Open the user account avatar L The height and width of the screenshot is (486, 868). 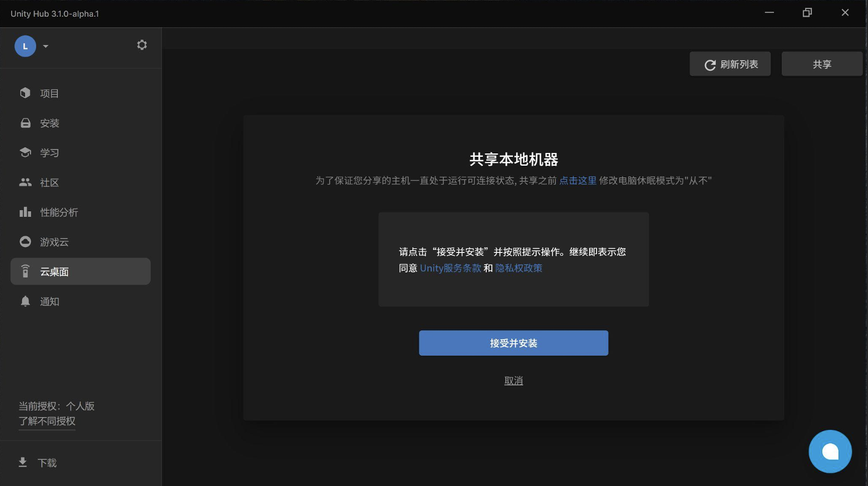[x=25, y=46]
